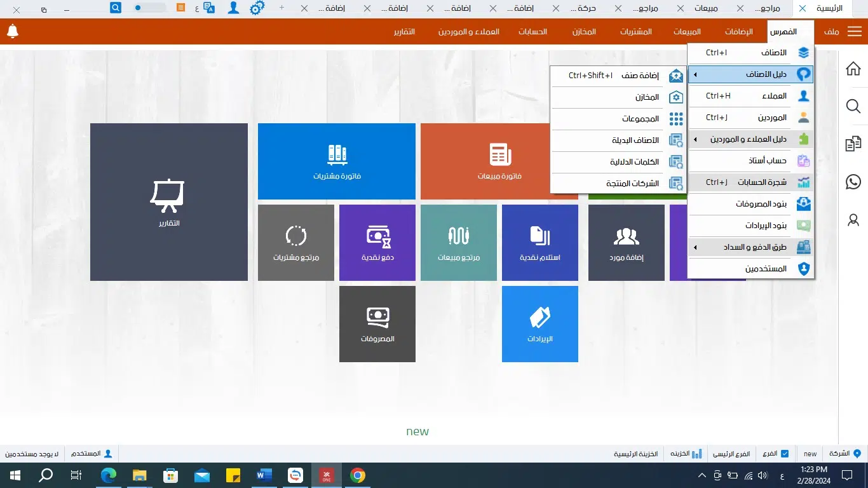Screen dimensions: 868x488
Task: Open the WhatsApp icon in right sidebar
Action: pyautogui.click(x=853, y=182)
